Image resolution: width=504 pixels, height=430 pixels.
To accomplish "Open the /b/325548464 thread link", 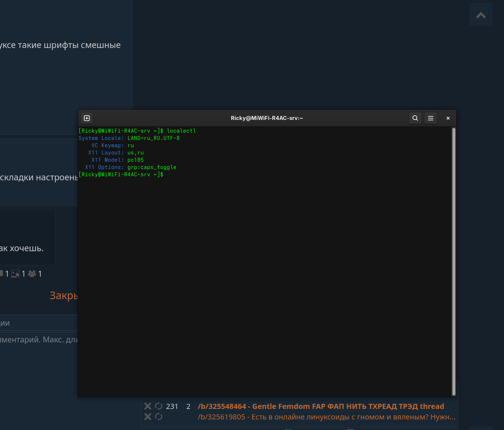I will click(x=321, y=406).
